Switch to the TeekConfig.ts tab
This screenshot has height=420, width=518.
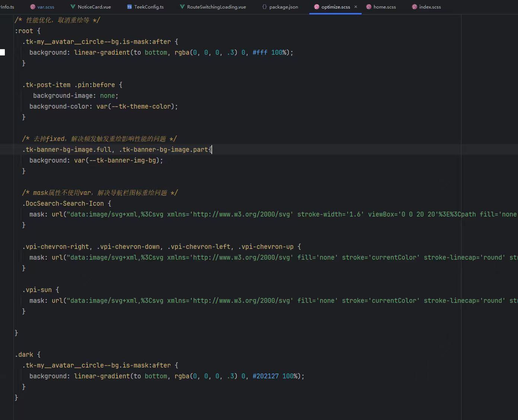(x=145, y=7)
